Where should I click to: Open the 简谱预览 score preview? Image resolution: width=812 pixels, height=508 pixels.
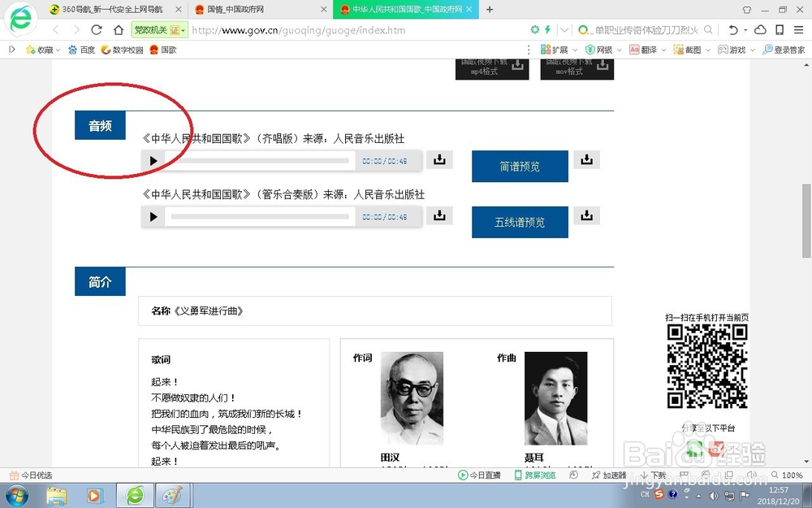pos(520,166)
